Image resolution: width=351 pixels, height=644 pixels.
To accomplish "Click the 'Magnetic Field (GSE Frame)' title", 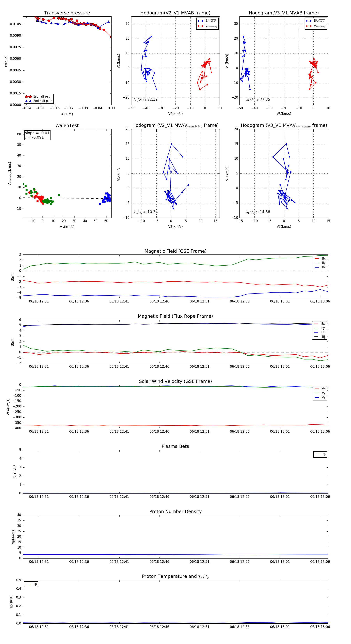I will [175, 251].
